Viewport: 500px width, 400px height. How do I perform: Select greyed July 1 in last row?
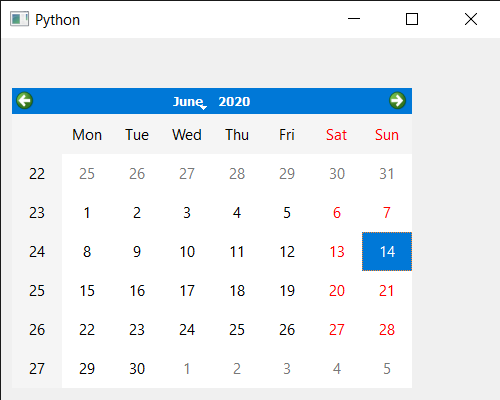point(187,369)
